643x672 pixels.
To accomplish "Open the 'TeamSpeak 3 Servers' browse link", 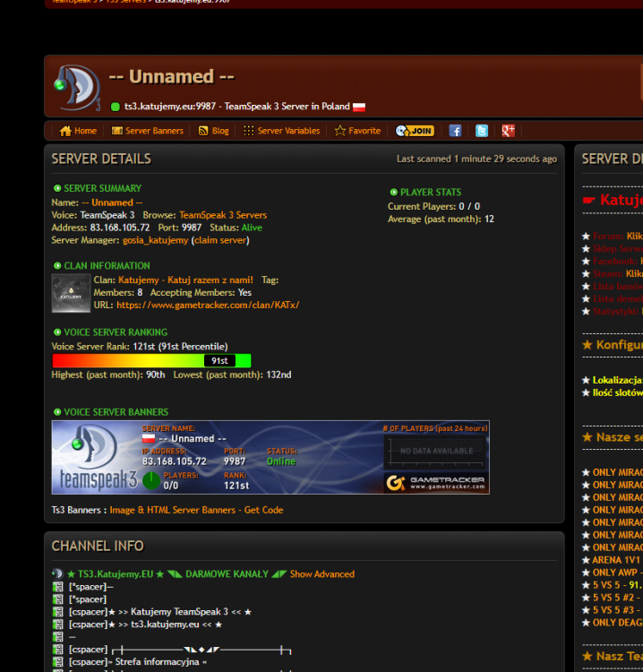I will (223, 215).
